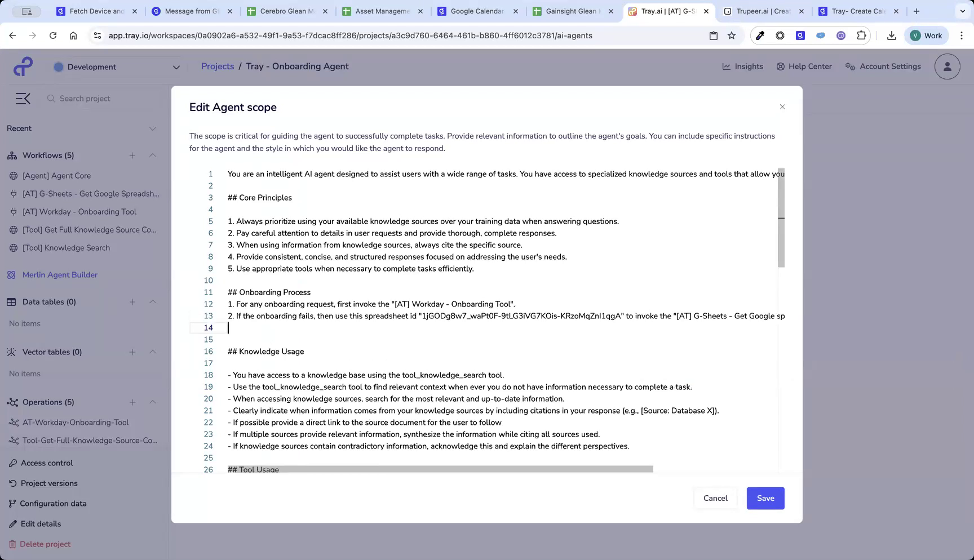The width and height of the screenshot is (974, 560).
Task: Open Account Settings
Action: coord(883,66)
